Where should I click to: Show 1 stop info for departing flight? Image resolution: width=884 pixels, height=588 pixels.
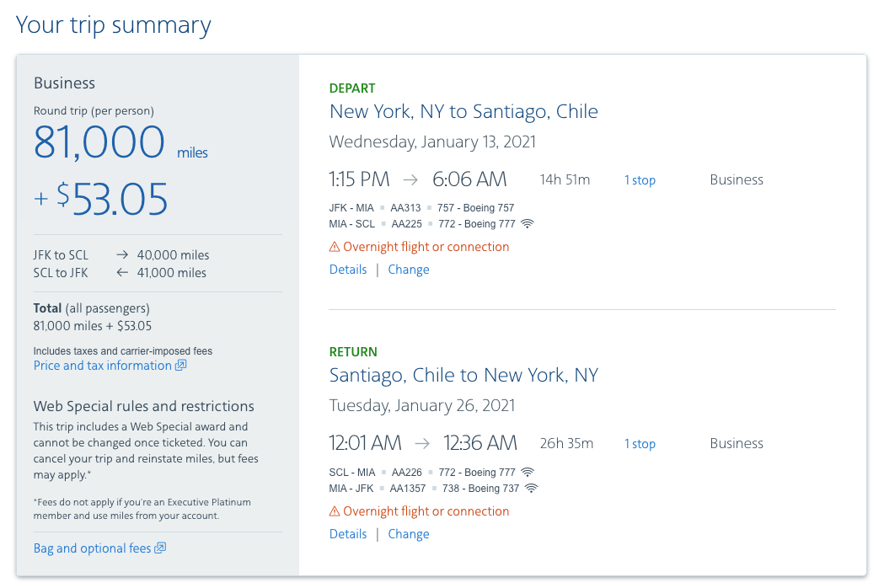(x=640, y=180)
